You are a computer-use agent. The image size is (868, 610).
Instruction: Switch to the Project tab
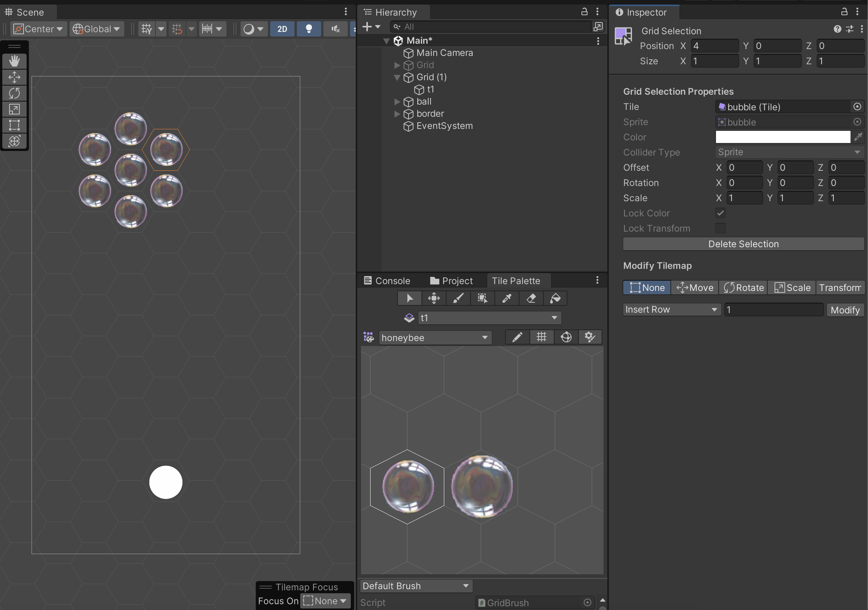(x=451, y=281)
